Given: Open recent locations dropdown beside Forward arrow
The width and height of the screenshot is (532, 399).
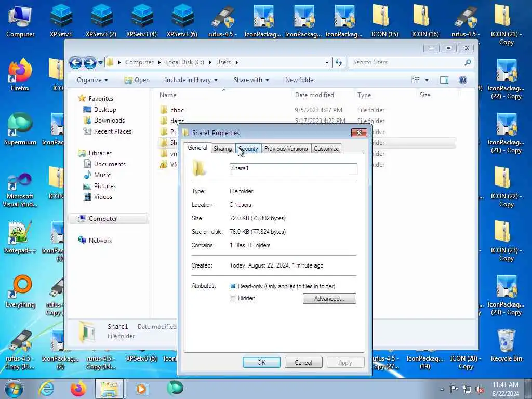Looking at the screenshot, I should (100, 63).
